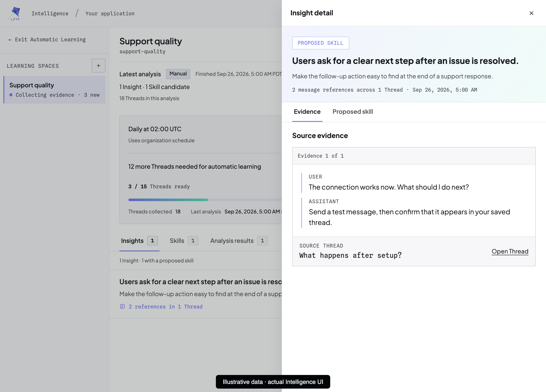Click the assistant reply 'Send a test message'
Viewport: 546px width, 392px height.
tap(409, 217)
